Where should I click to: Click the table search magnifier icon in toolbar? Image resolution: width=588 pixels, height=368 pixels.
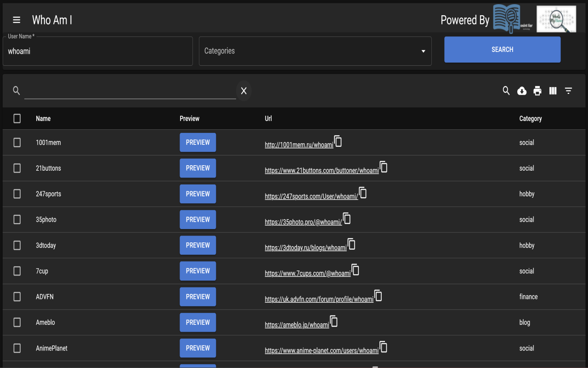point(506,91)
